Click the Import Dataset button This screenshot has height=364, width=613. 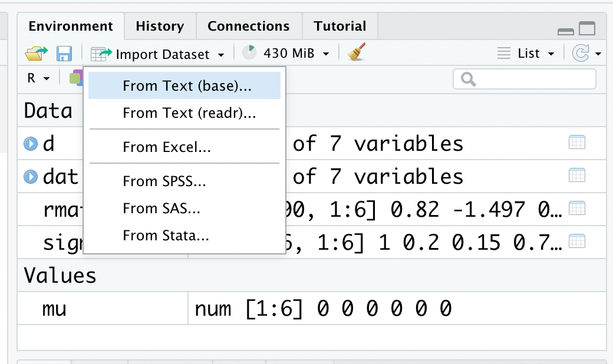[157, 54]
